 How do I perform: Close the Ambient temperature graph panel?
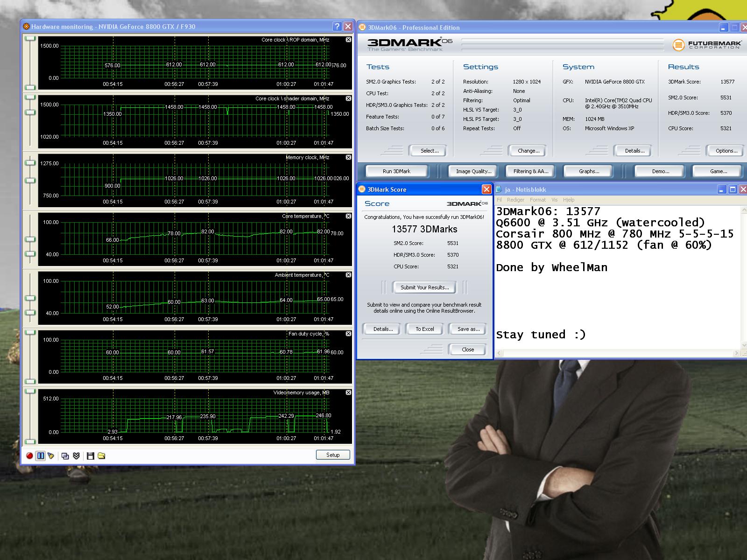348,275
